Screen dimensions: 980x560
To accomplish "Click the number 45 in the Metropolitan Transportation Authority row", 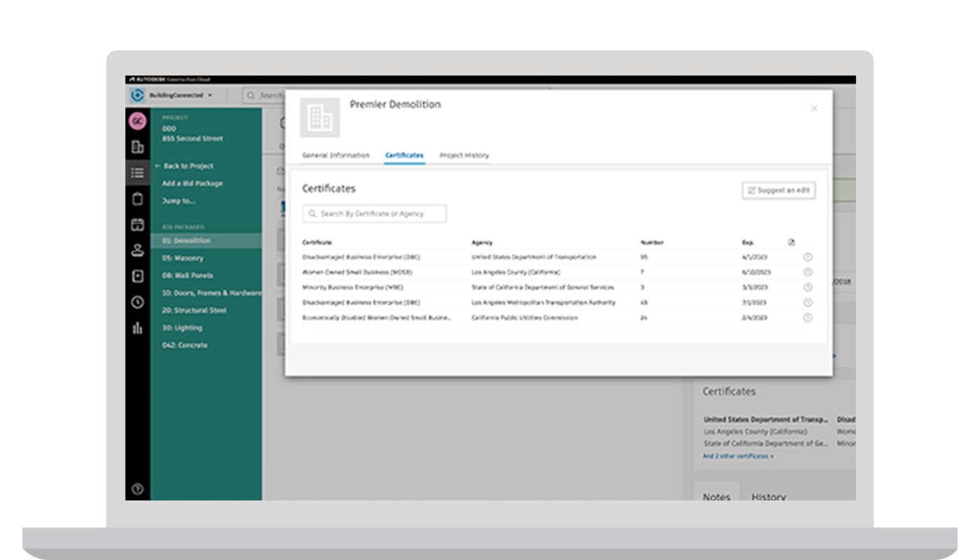I will tap(644, 302).
